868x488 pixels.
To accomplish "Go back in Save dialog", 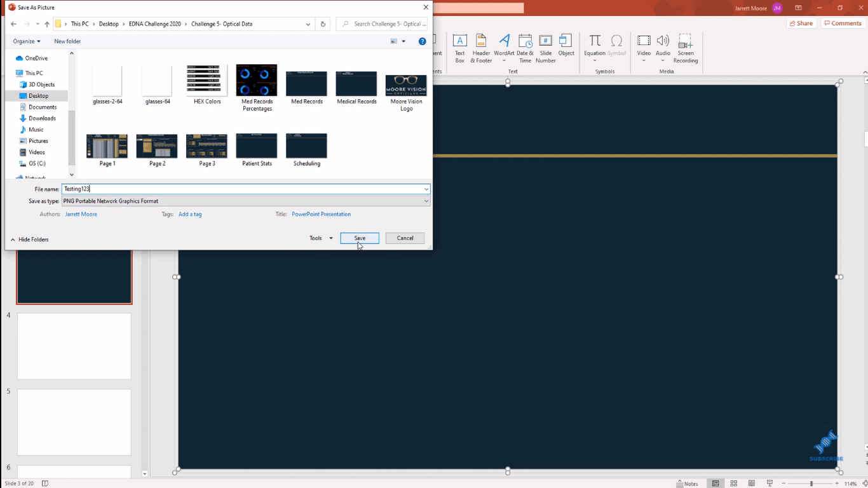I will pos(13,24).
